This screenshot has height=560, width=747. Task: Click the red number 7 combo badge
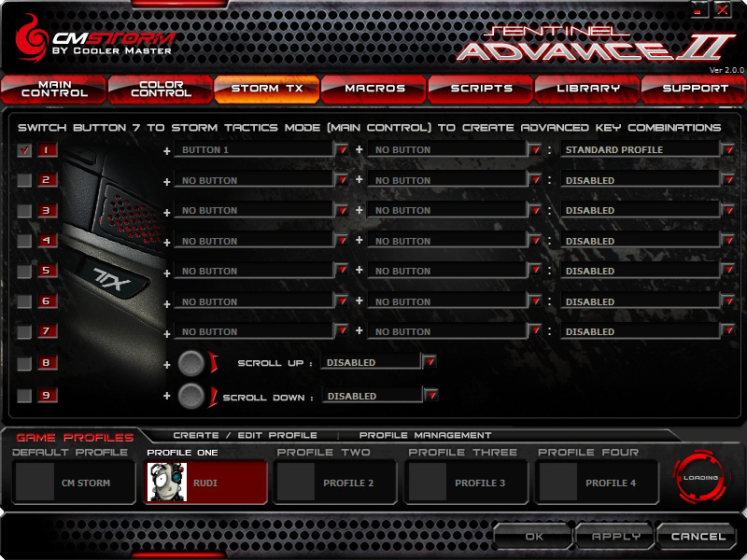tap(48, 331)
